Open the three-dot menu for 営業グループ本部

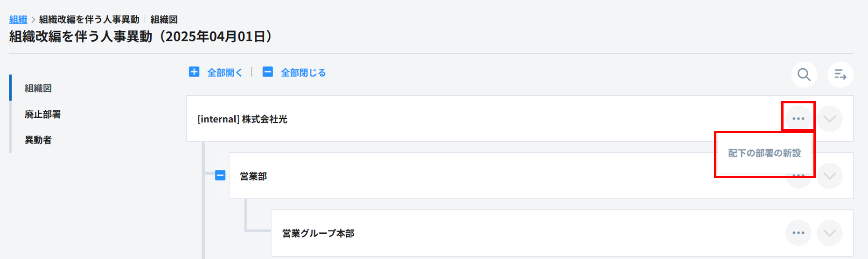pos(798,233)
